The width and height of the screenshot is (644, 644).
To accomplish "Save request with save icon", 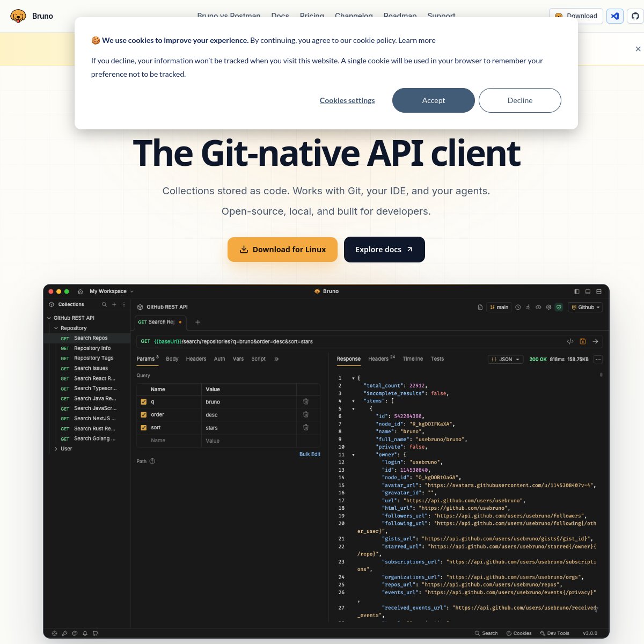I will tap(582, 341).
